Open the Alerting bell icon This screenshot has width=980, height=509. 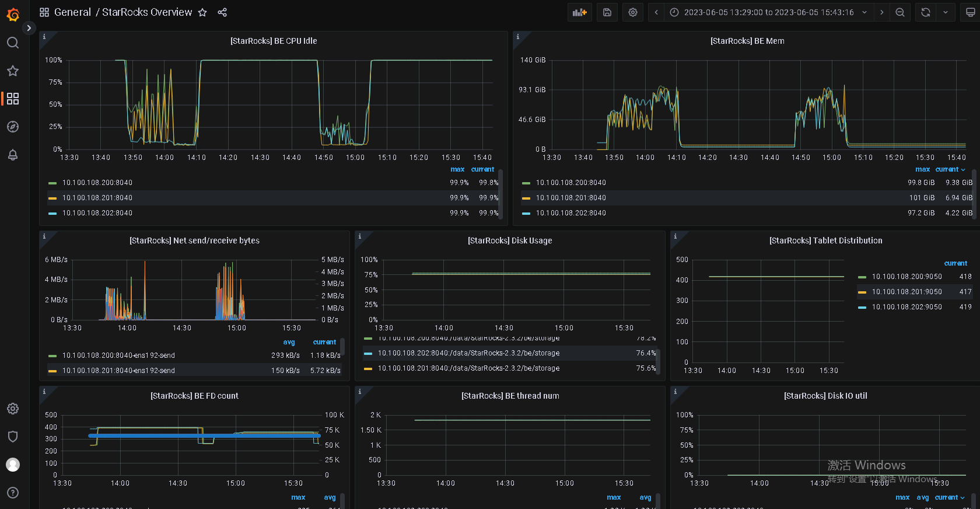tap(13, 155)
